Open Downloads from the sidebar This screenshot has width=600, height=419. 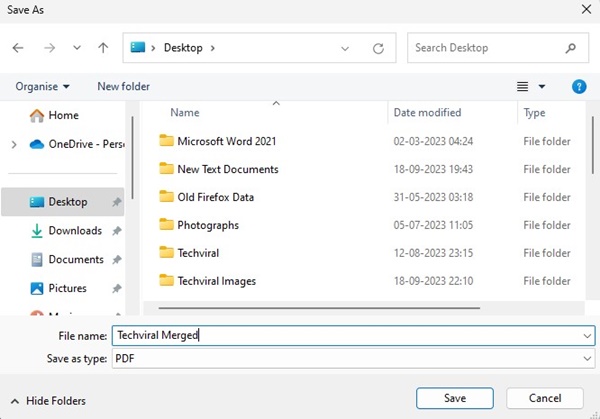click(66, 231)
